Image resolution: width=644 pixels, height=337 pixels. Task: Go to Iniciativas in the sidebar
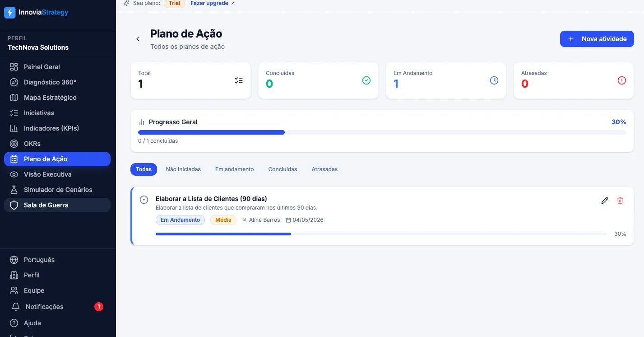(57, 113)
